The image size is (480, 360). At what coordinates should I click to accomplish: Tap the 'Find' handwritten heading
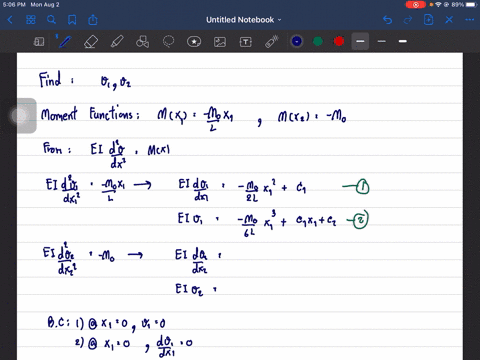[x=50, y=80]
